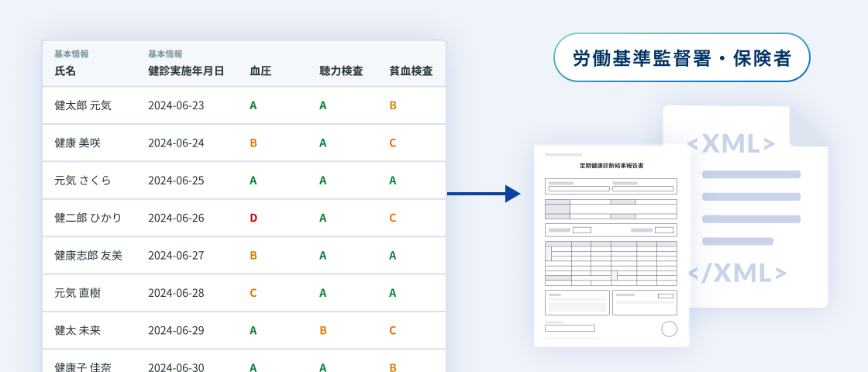Viewport: 868px width, 372px height.
Task: Click the date 2024-06-29
Action: click(176, 331)
